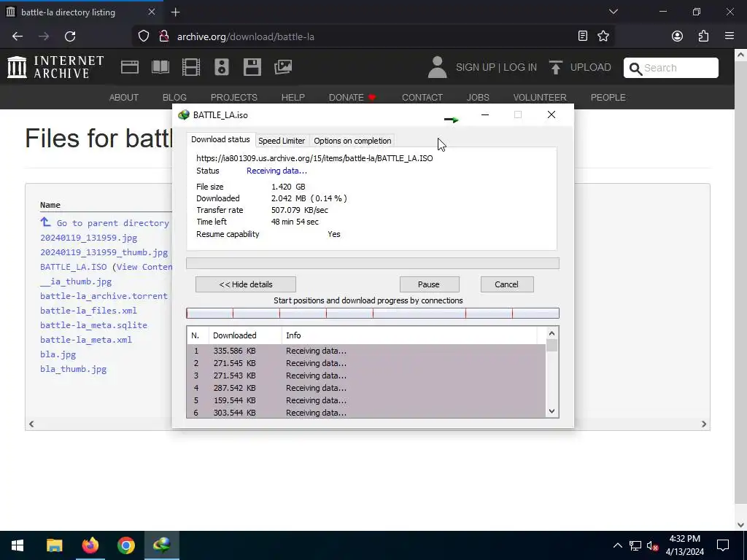
Task: Click the download progress bar
Action: pos(373,263)
